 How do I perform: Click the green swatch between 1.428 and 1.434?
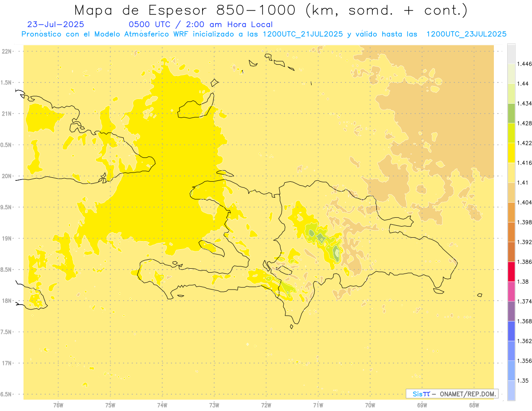coord(511,113)
